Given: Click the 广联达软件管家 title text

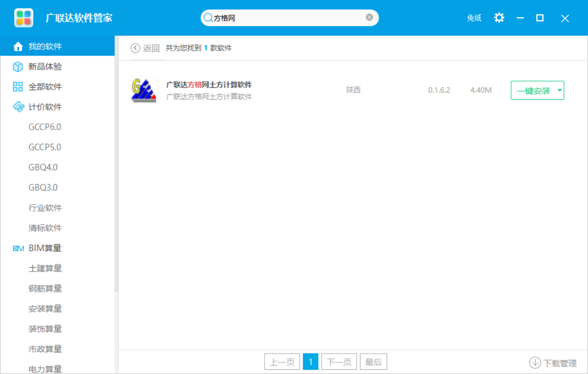Looking at the screenshot, I should tap(79, 18).
